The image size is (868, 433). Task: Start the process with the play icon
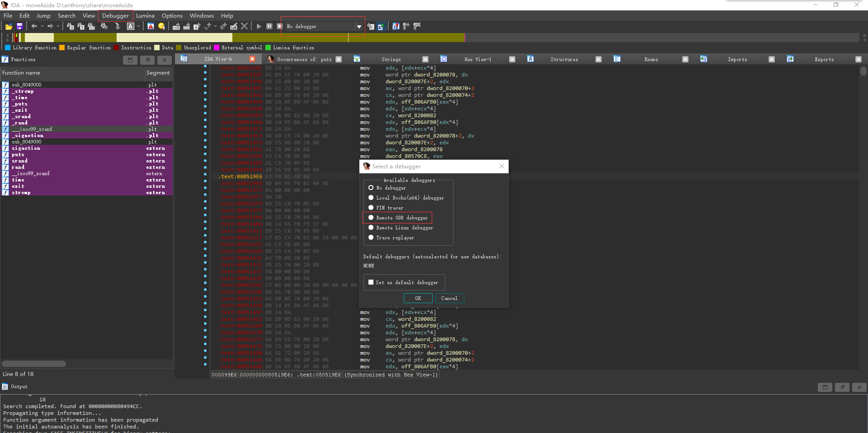tap(259, 26)
